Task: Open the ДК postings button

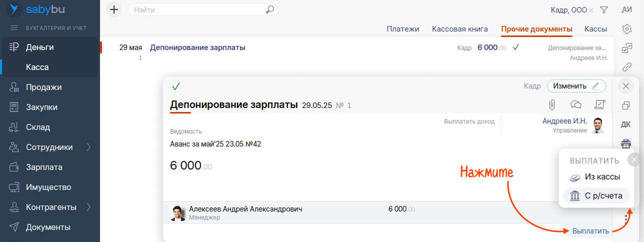Action: click(x=625, y=124)
